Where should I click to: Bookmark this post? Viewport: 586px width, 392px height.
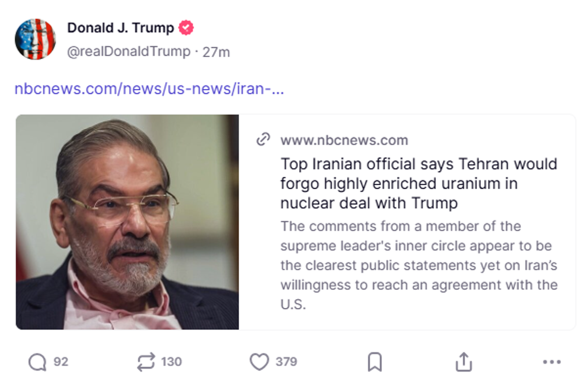coord(375,362)
